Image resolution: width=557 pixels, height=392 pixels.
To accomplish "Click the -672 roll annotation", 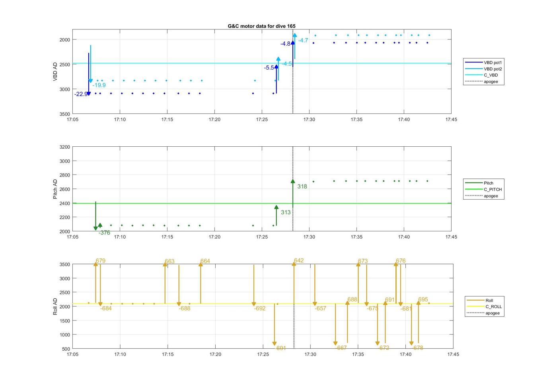I will coord(384,347).
